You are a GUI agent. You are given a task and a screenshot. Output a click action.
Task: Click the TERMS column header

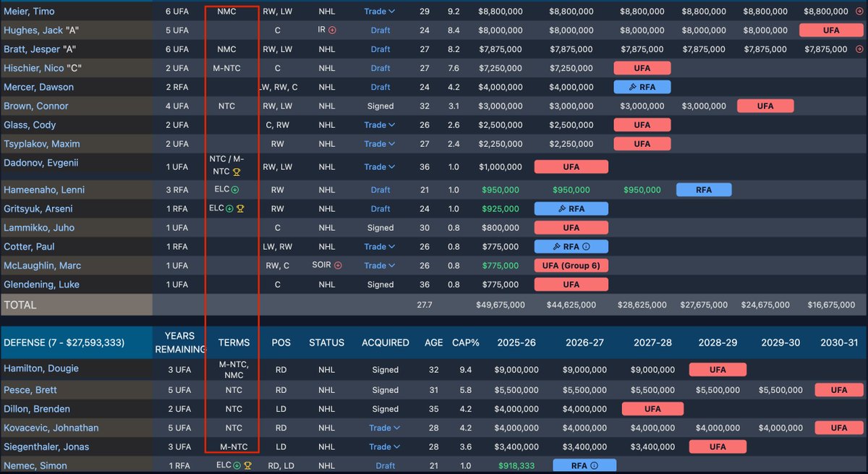234,342
